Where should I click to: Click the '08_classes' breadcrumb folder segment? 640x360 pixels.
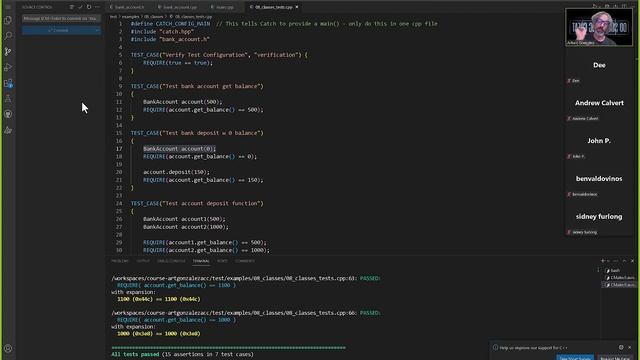tap(154, 17)
